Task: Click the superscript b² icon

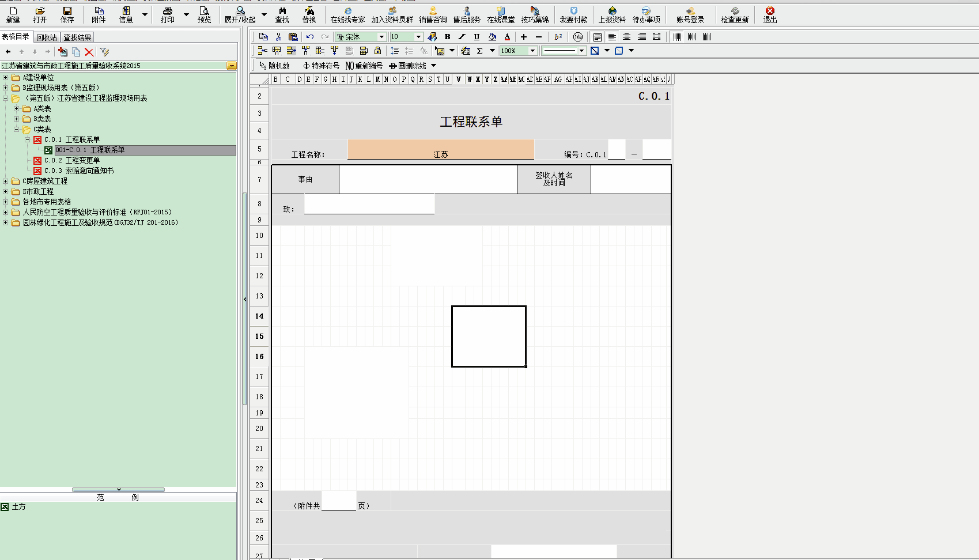Action: pyautogui.click(x=558, y=37)
